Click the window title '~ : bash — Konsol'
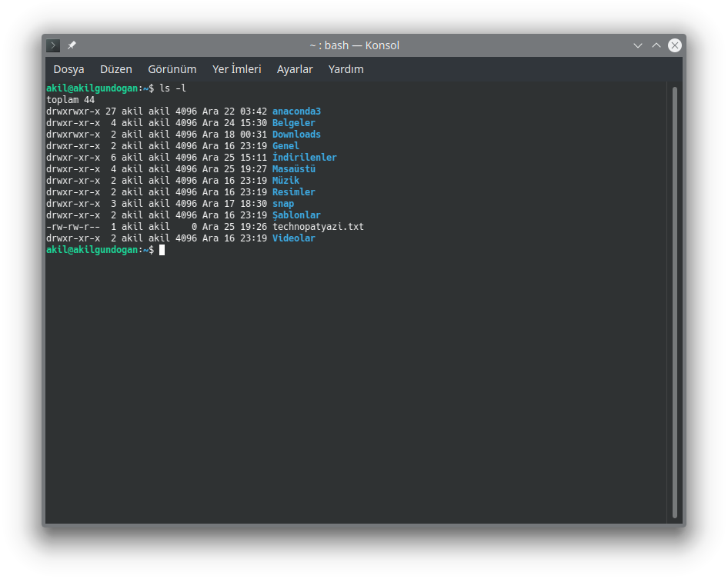Screen dimensions: 728x579 click(x=354, y=45)
